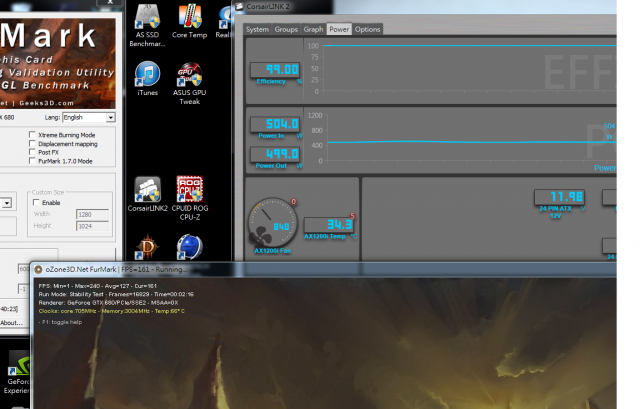The image size is (640, 409).
Task: Open the blue globe desktop shortcut
Action: point(189,247)
